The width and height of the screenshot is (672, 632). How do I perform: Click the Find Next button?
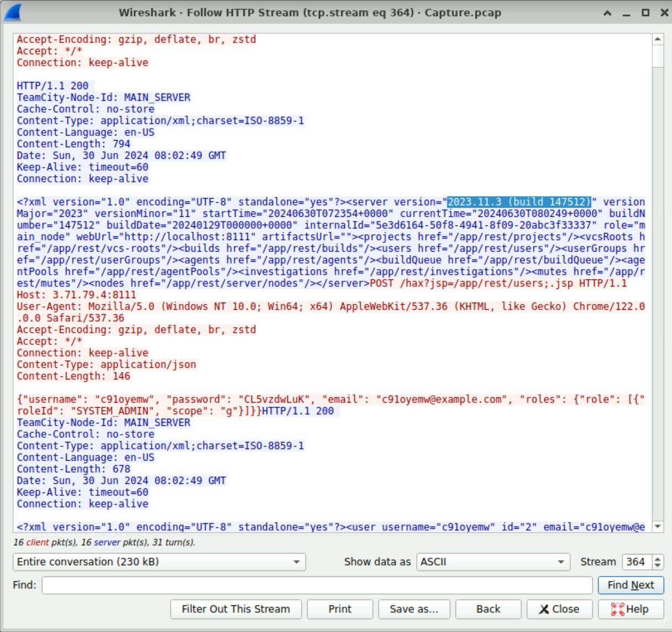point(631,585)
